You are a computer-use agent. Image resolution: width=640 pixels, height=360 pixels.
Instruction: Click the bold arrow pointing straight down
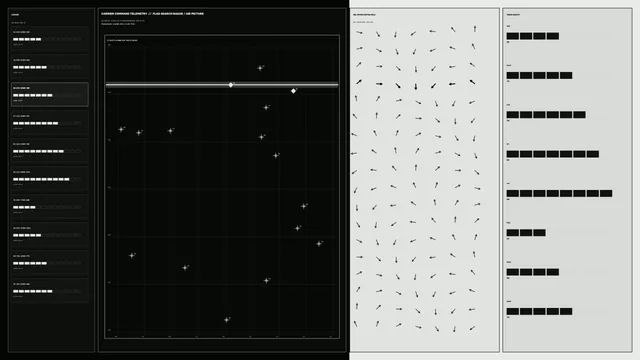coord(416,86)
